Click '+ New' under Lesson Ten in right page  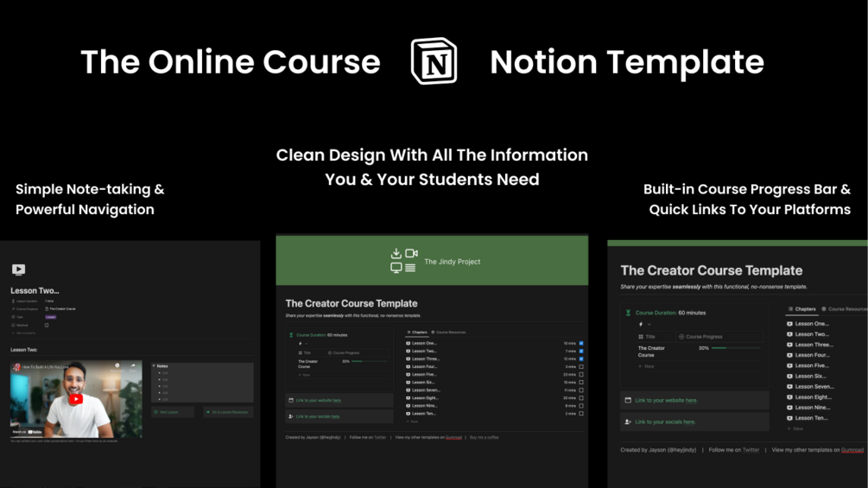coord(795,428)
